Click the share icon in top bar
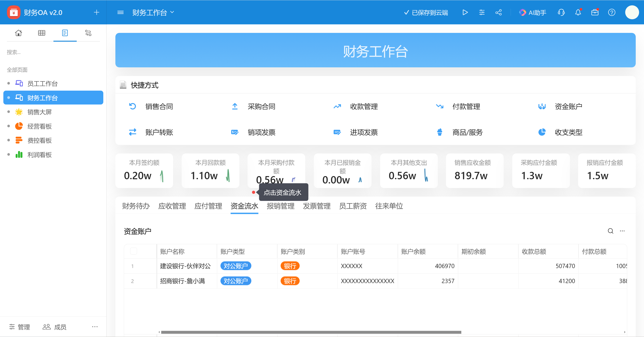The image size is (644, 337). click(498, 12)
